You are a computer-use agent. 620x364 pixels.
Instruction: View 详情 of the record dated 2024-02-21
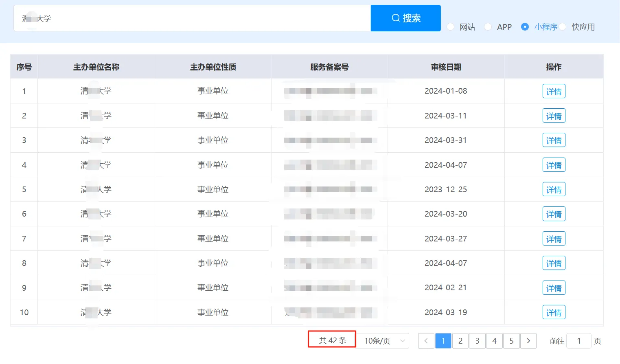[554, 287]
